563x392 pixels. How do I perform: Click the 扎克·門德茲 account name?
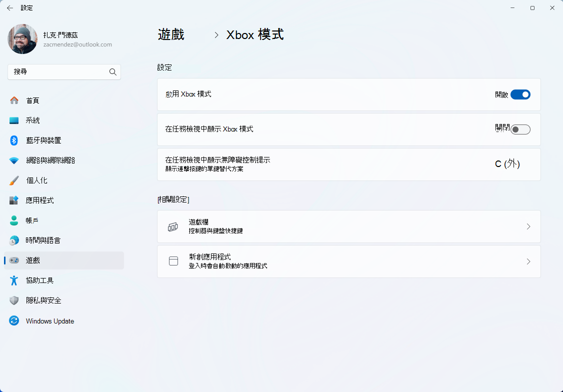click(x=60, y=35)
